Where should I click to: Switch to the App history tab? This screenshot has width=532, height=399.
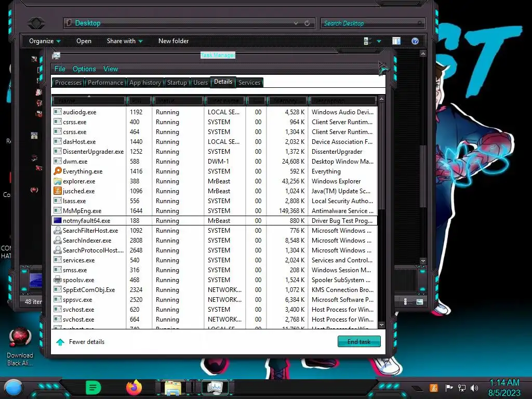pos(145,83)
